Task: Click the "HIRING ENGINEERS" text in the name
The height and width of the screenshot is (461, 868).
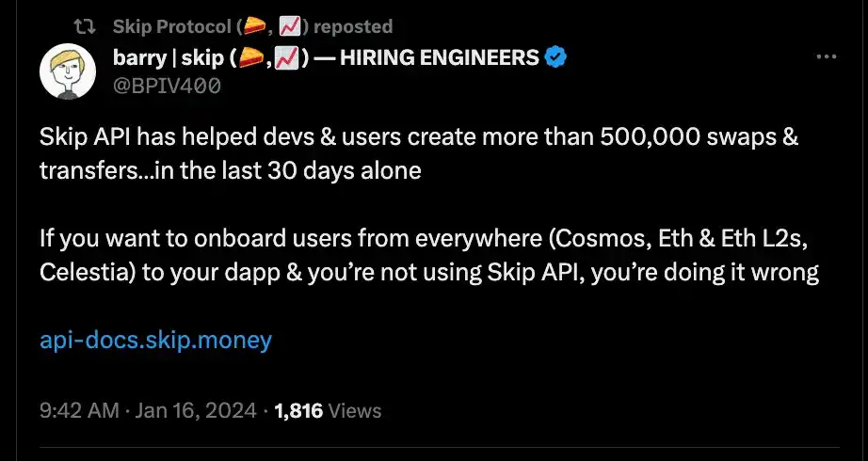Action: [x=439, y=58]
